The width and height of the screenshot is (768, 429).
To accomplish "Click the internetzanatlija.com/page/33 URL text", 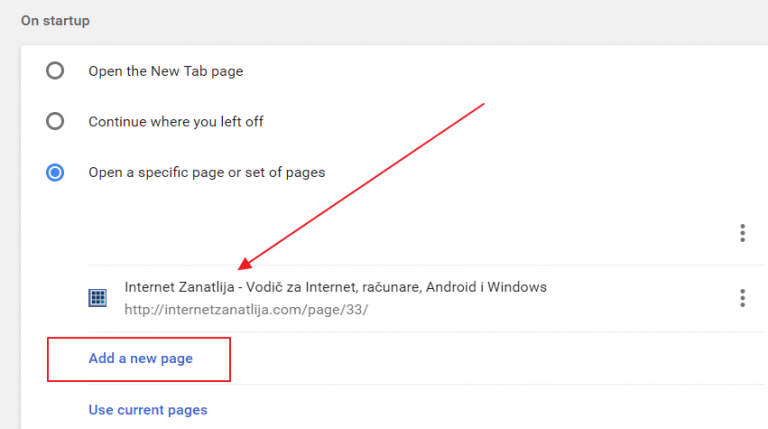I will tap(246, 310).
